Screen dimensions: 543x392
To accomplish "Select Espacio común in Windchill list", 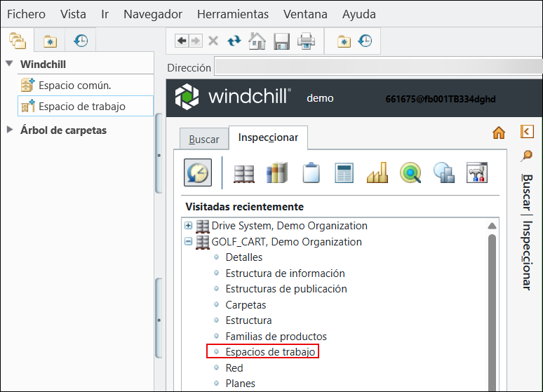I will [86, 85].
